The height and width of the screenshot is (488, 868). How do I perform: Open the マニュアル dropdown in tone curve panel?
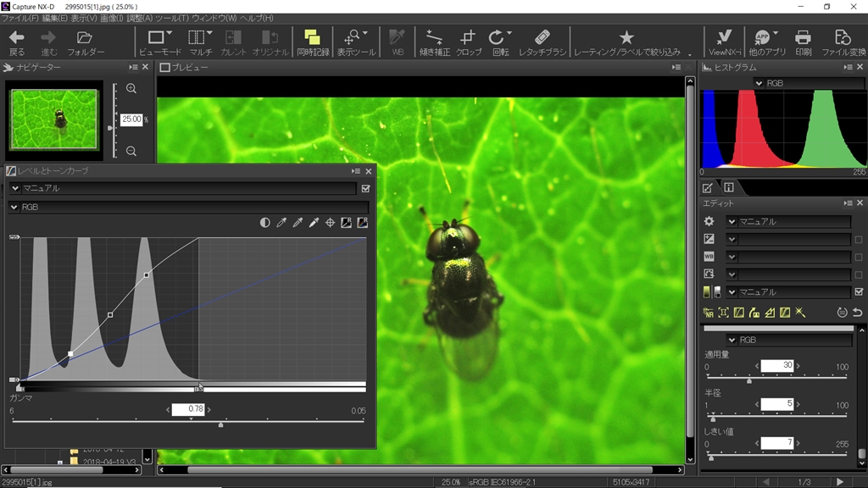[14, 188]
